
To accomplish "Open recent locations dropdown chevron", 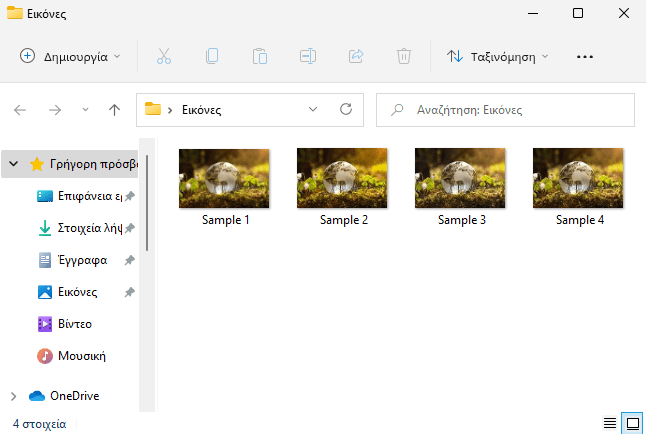I will [x=85, y=110].
